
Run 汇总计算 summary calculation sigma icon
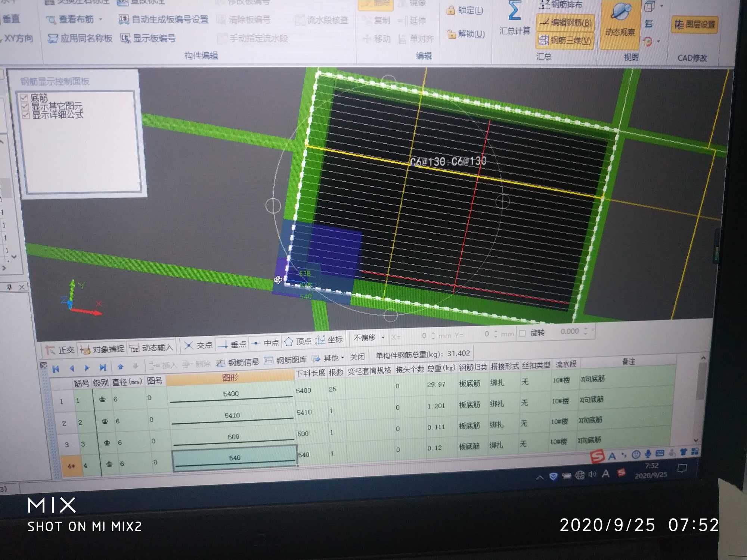pyautogui.click(x=514, y=11)
